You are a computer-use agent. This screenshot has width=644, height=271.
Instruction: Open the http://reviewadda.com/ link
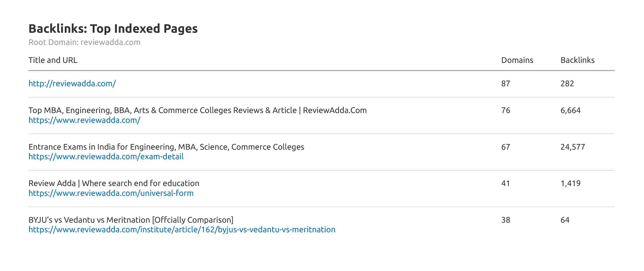[x=72, y=84]
